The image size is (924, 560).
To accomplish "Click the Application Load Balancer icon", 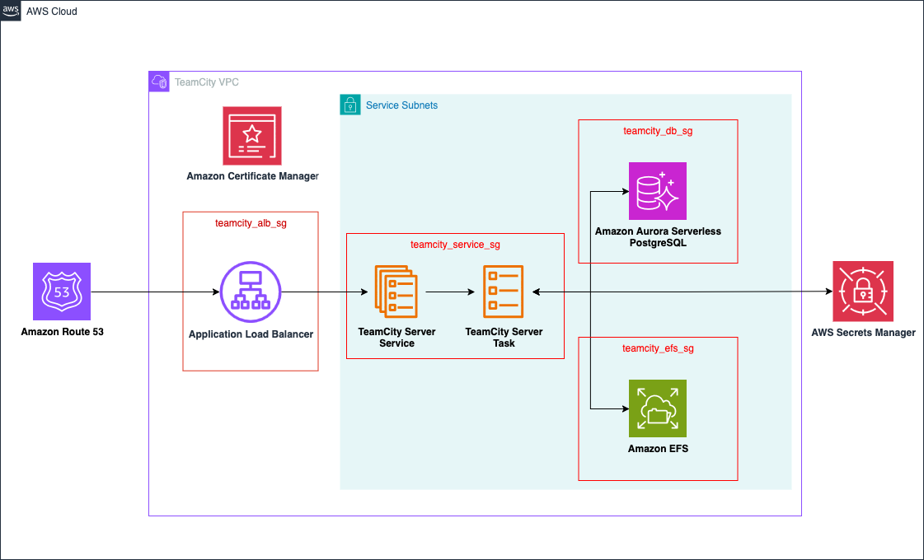I will (x=250, y=292).
